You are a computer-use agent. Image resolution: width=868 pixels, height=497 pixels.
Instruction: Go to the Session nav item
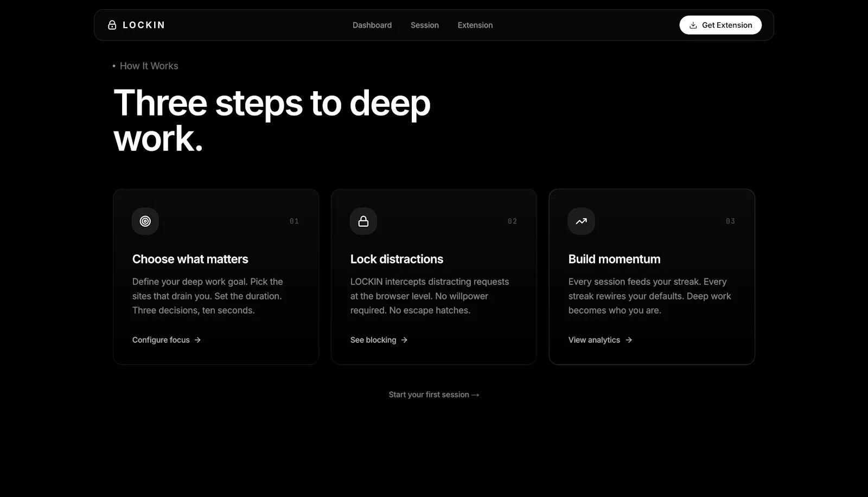tap(425, 25)
